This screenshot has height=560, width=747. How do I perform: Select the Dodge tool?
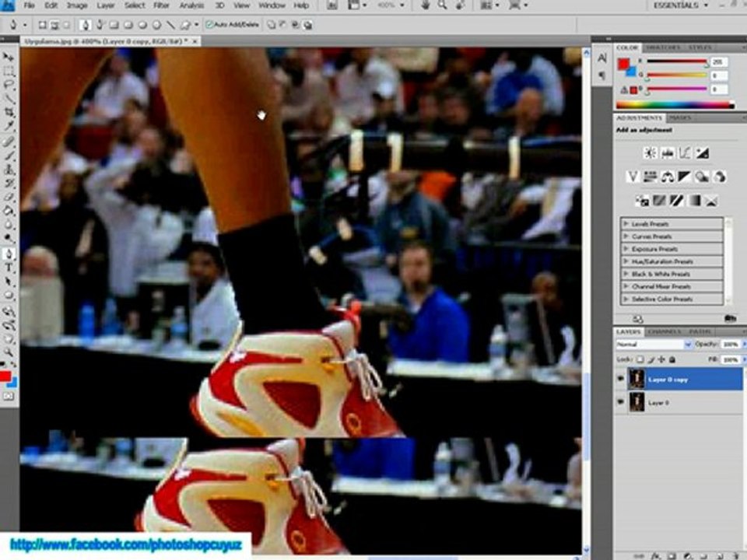tap(9, 239)
